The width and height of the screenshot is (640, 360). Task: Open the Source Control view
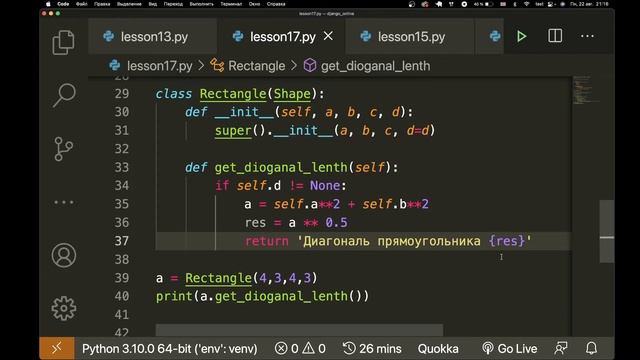click(63, 149)
